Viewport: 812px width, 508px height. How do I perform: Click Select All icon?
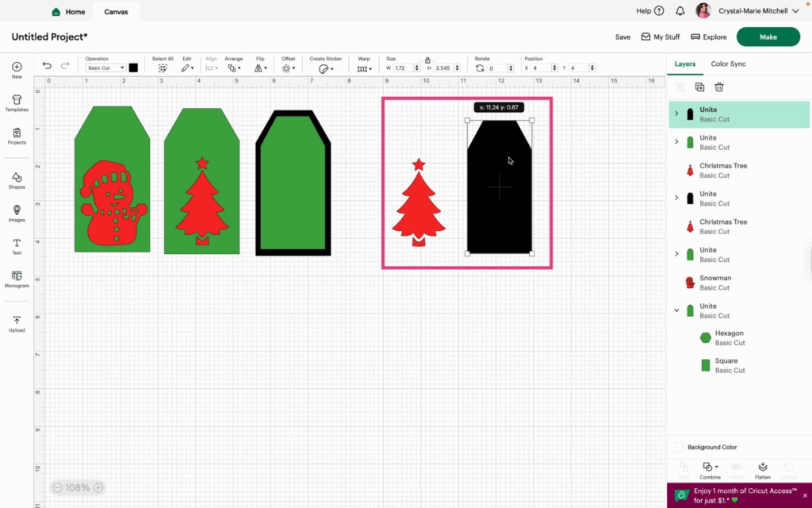163,68
